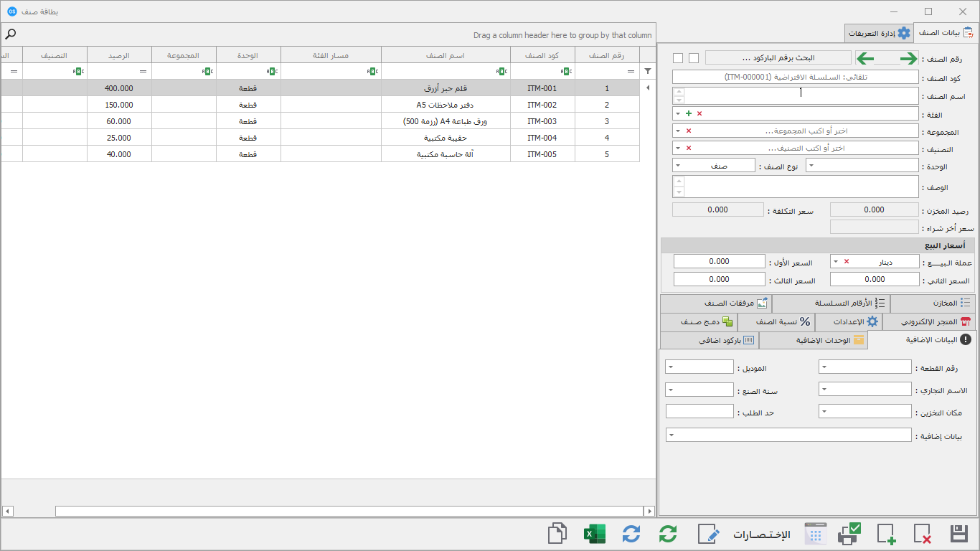Click the save floppy disk icon
Image resolution: width=980 pixels, height=551 pixels.
pyautogui.click(x=959, y=534)
